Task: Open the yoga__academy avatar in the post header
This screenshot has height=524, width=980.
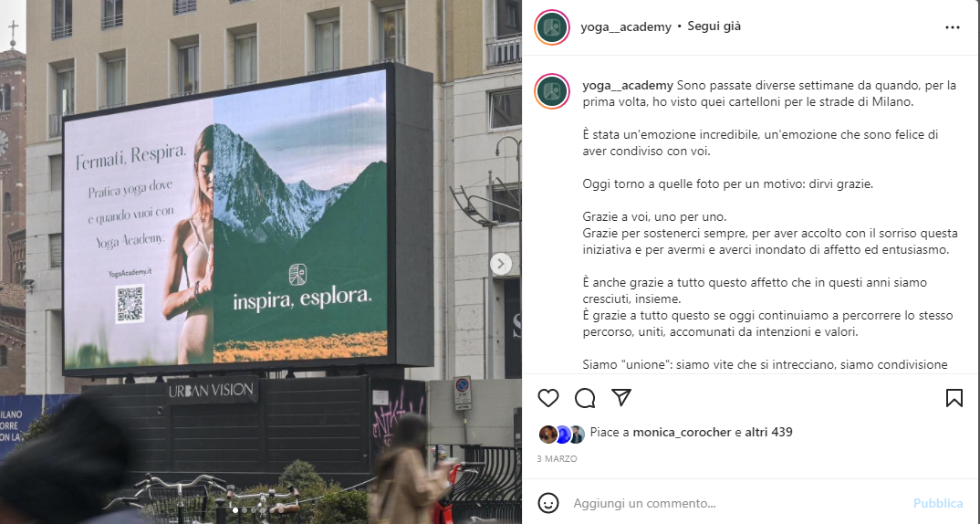Action: [x=552, y=27]
